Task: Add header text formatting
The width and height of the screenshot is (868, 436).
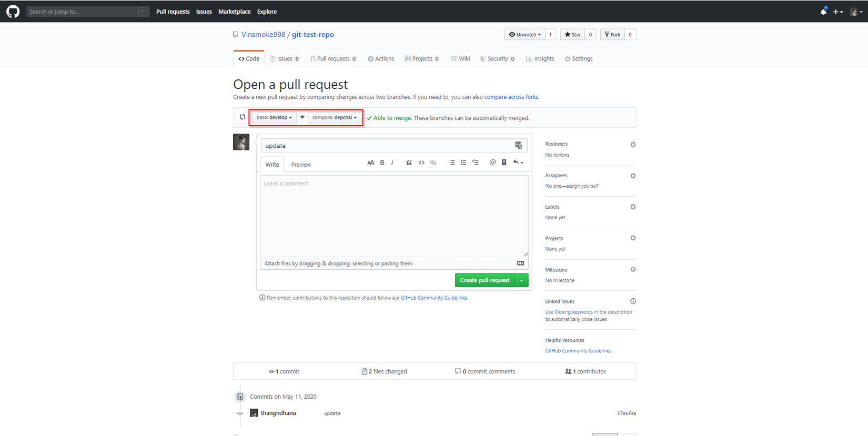Action: 370,163
